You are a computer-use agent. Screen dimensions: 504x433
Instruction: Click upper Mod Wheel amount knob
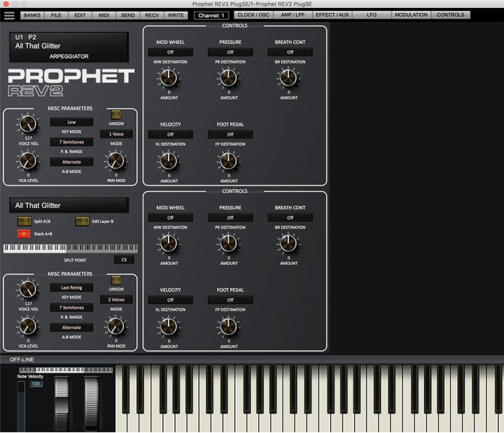[x=169, y=78]
